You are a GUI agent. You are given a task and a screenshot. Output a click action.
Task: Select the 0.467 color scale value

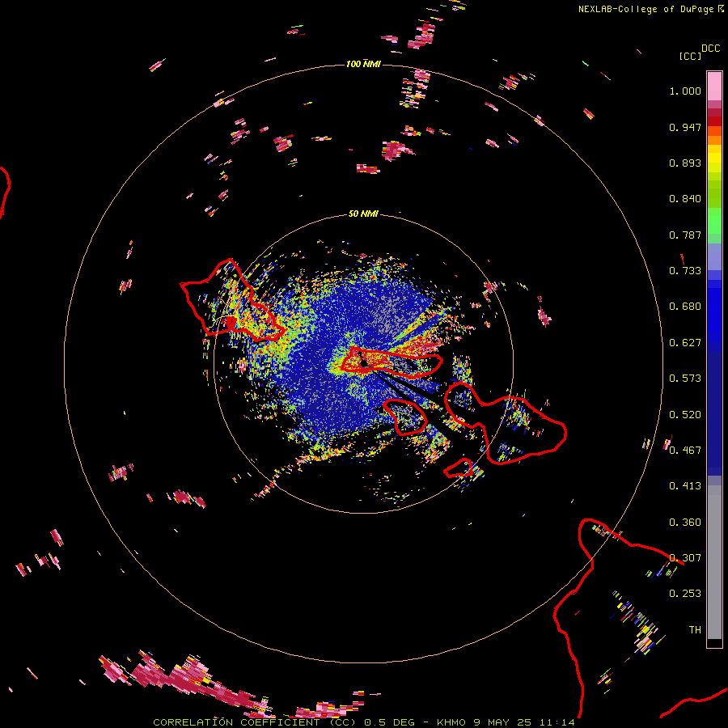click(x=685, y=451)
